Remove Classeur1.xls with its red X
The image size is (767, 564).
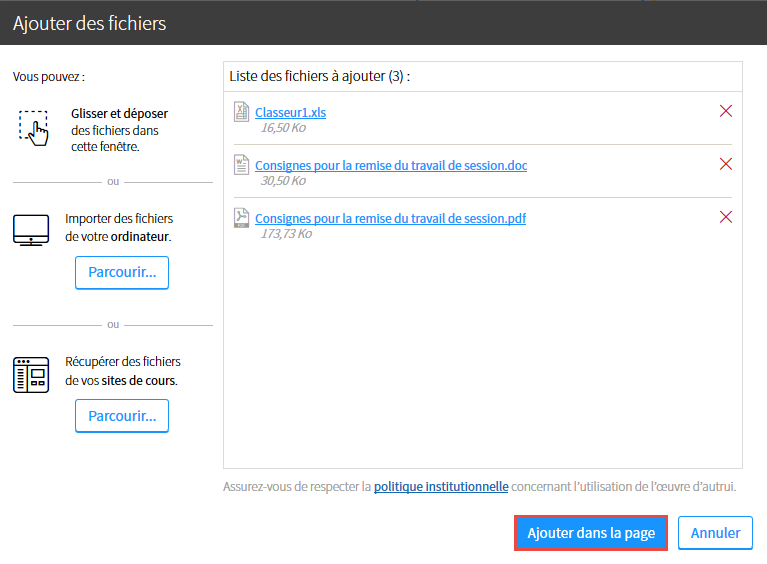[x=725, y=111]
